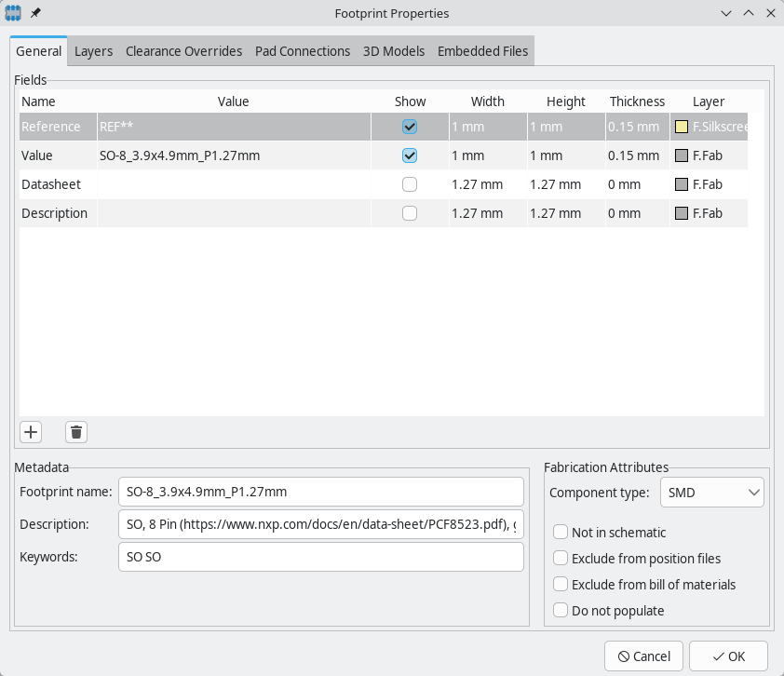The height and width of the screenshot is (676, 784).
Task: Check the Not in schematic option
Action: 560,533
